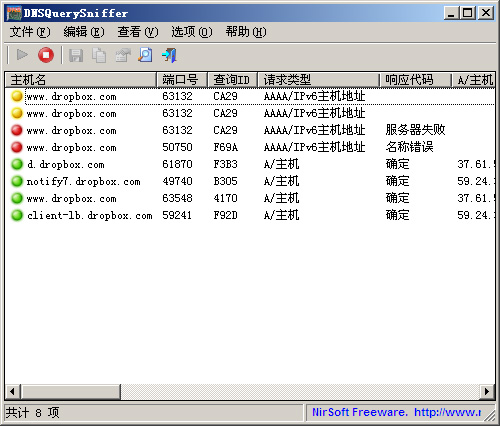The width and height of the screenshot is (500, 426).
Task: Click the 请求类型 column header
Action: 318,80
